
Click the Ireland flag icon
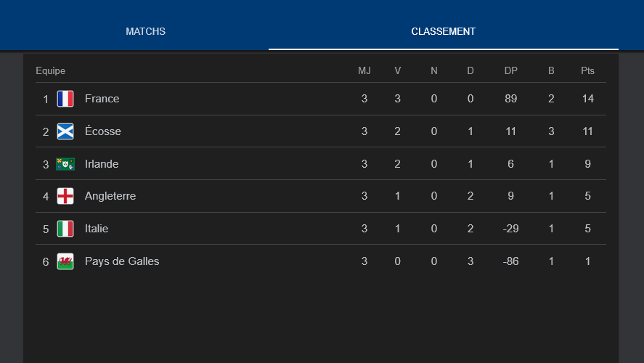click(65, 164)
